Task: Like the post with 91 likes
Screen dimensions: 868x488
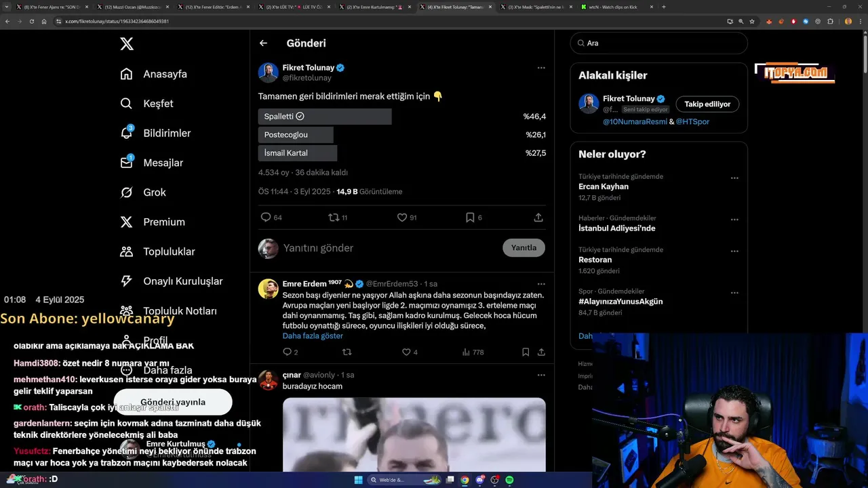Action: pyautogui.click(x=407, y=218)
